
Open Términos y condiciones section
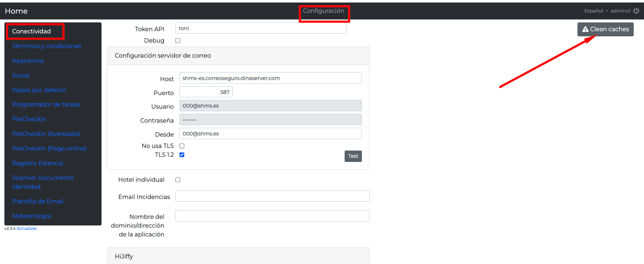46,46
